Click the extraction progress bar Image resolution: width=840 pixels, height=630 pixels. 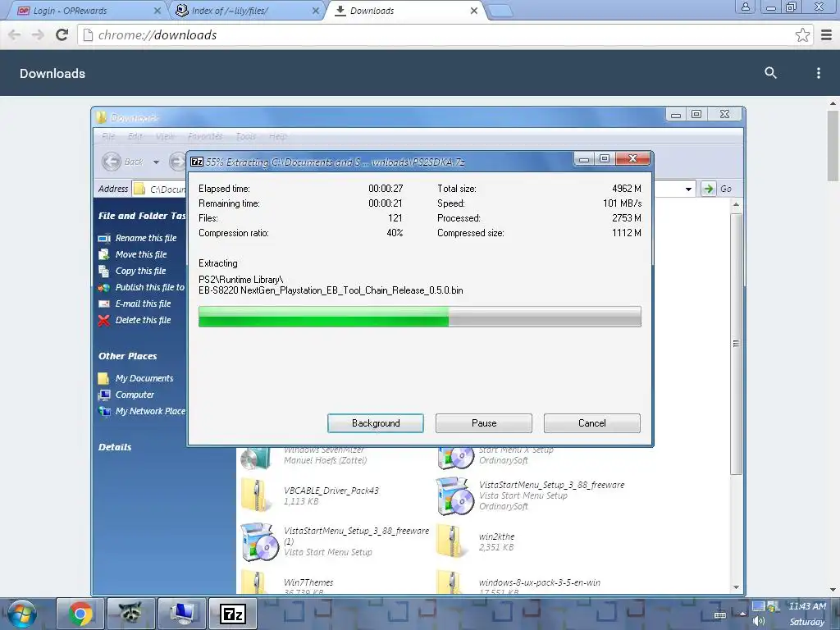tap(419, 316)
